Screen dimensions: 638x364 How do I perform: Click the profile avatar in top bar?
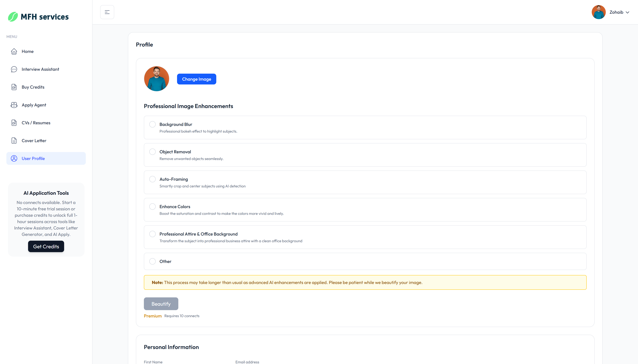(598, 12)
